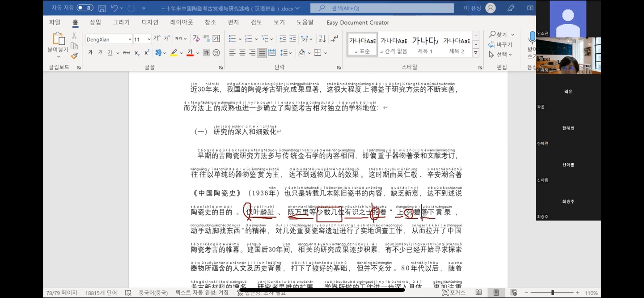Open the DengXian font name dropdown
The image size is (644, 298).
(130, 39)
